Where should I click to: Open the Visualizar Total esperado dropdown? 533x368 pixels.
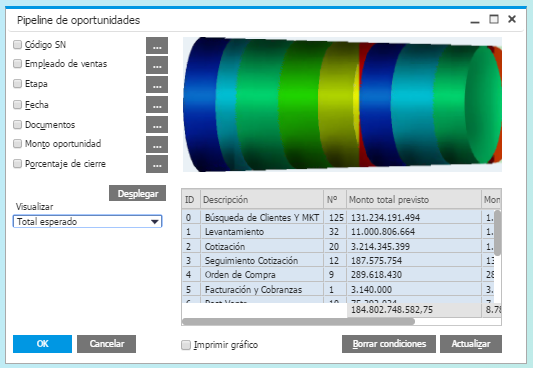(87, 222)
